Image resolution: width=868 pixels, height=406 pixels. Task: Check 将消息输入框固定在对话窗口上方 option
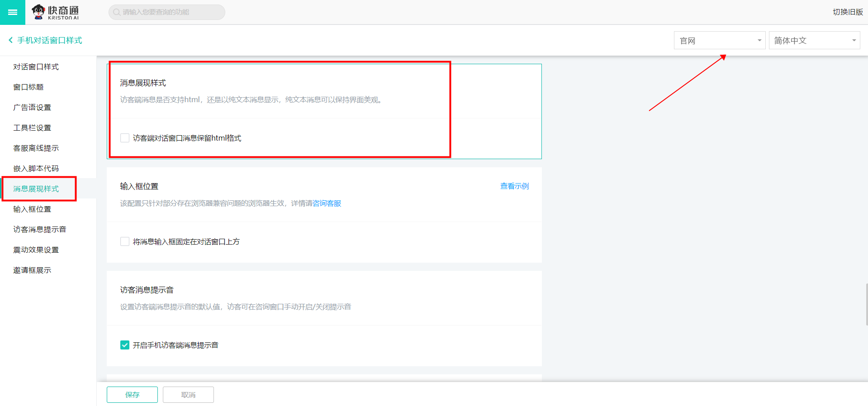(x=125, y=241)
